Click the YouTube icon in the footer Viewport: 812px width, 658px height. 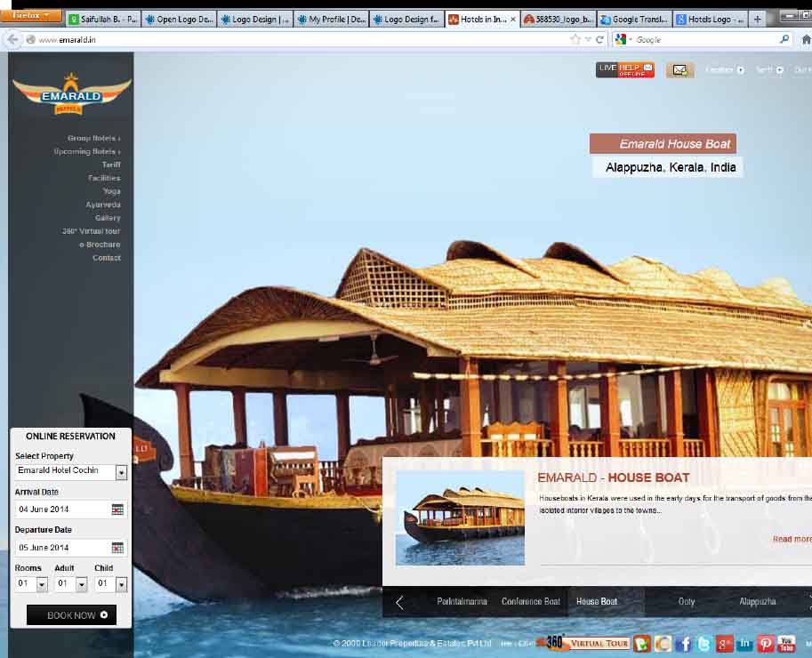[x=786, y=644]
